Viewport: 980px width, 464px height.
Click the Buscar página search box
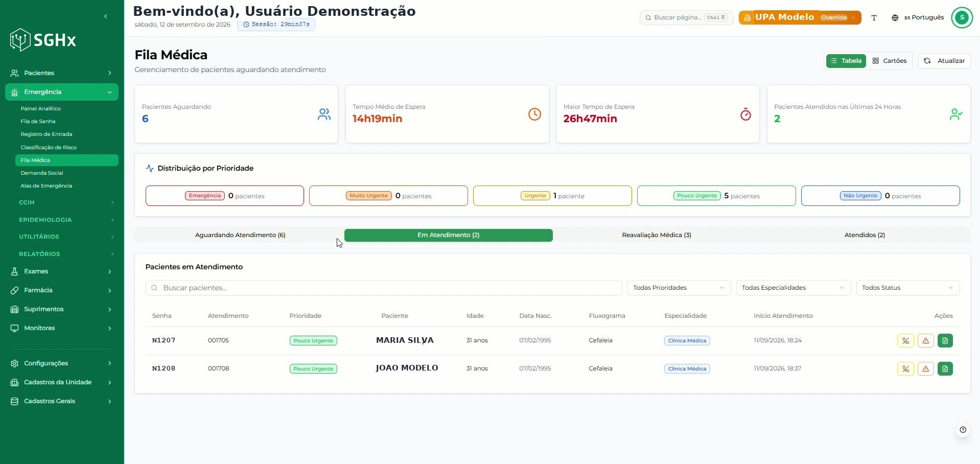pyautogui.click(x=686, y=17)
